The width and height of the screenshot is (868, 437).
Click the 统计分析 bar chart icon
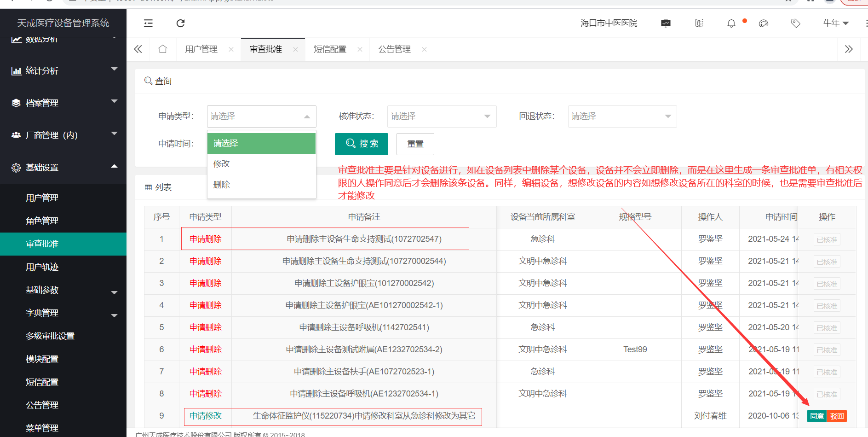click(x=16, y=71)
